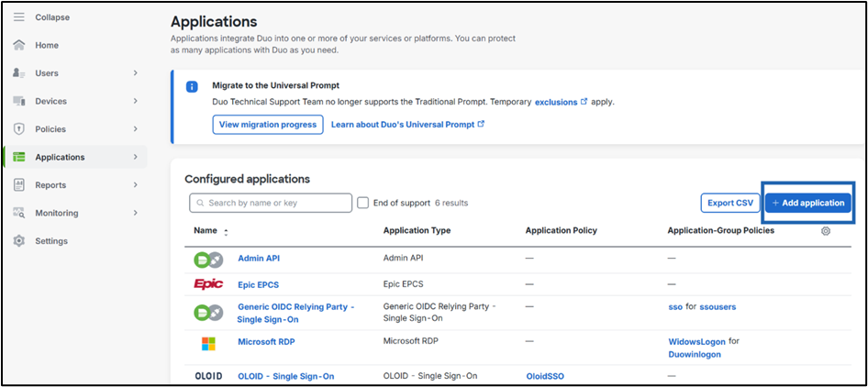The width and height of the screenshot is (868, 387).
Task: Expand the Policies submenu chevron
Action: [x=135, y=129]
